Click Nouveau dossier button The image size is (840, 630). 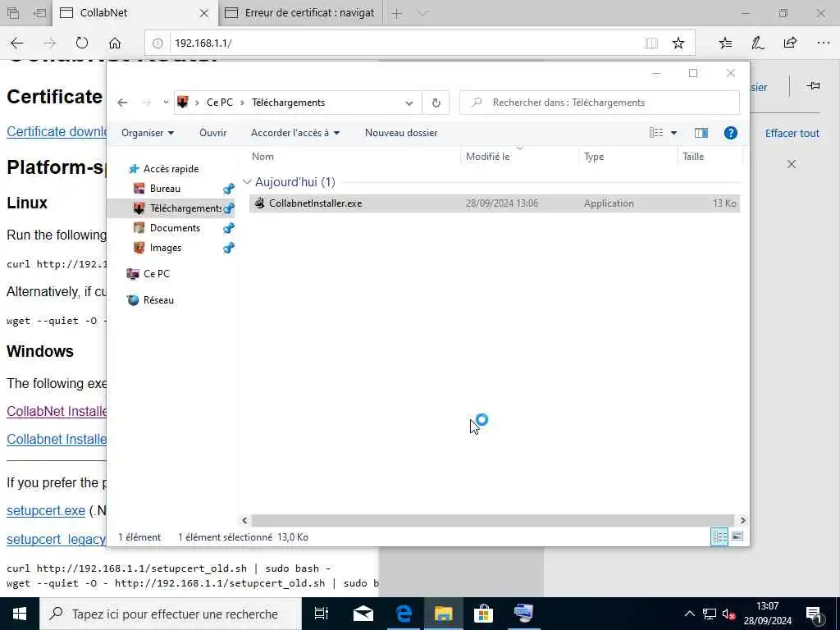401,133
